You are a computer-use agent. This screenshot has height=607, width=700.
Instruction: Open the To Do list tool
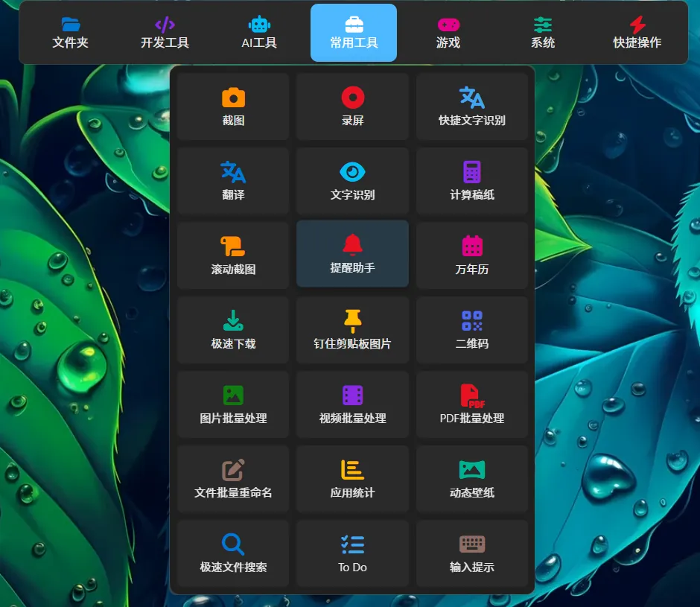353,553
